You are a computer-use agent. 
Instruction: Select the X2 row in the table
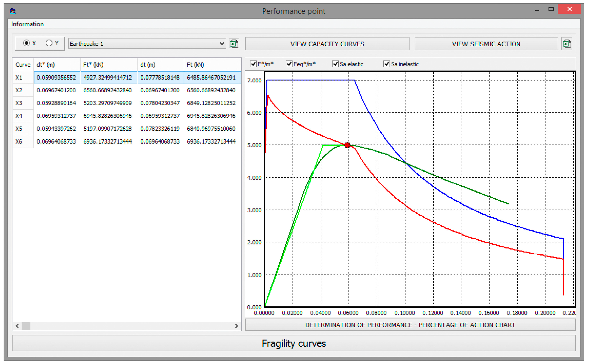point(96,90)
